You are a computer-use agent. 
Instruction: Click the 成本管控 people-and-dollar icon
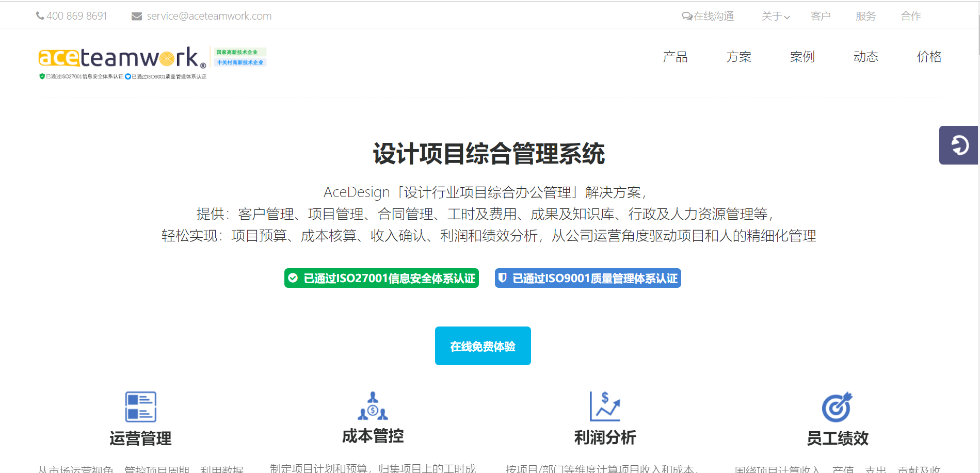click(x=373, y=406)
